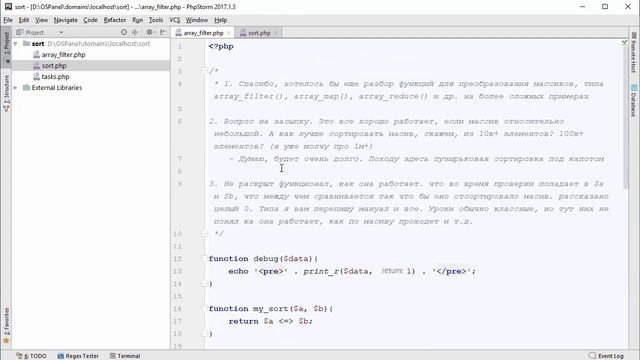The image size is (640, 360).
Task: Click debug function closing fold marker
Action: 204,284
